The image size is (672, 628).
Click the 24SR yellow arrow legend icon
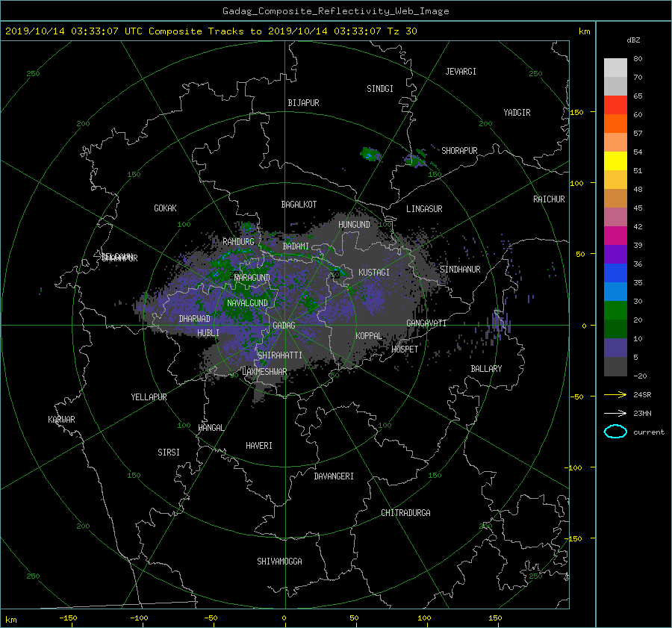tap(615, 395)
